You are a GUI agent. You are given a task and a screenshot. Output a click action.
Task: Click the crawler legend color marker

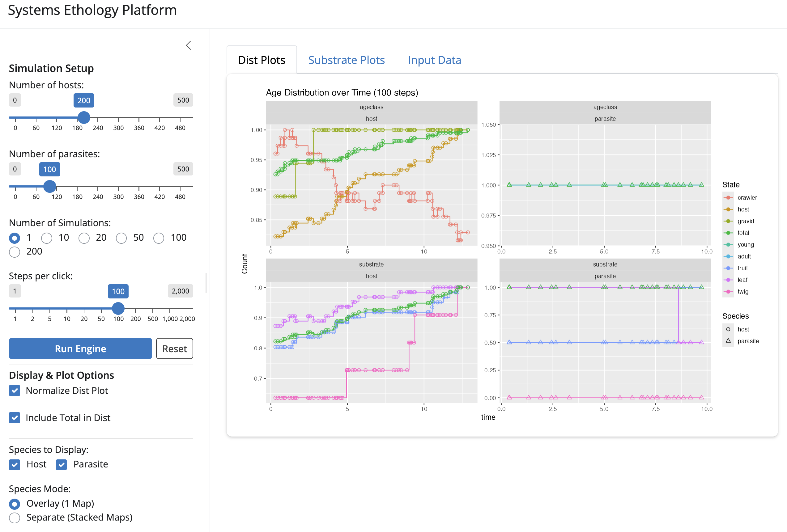pos(728,198)
